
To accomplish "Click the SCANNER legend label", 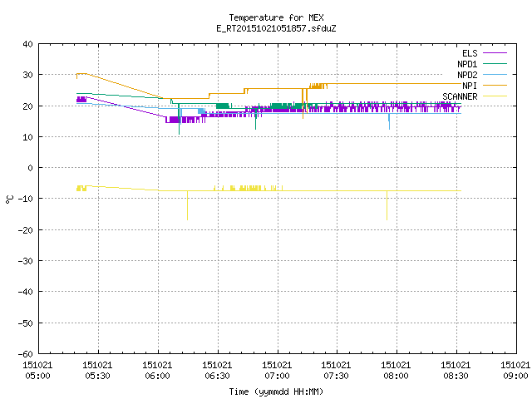I will pyautogui.click(x=460, y=96).
